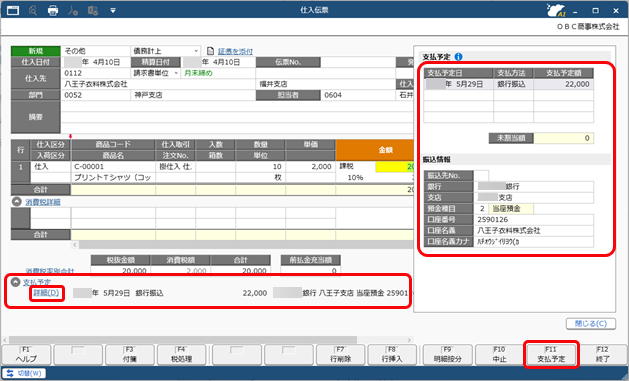Click the 預金種目 field 当座預金
629x381 pixels.
click(x=511, y=209)
